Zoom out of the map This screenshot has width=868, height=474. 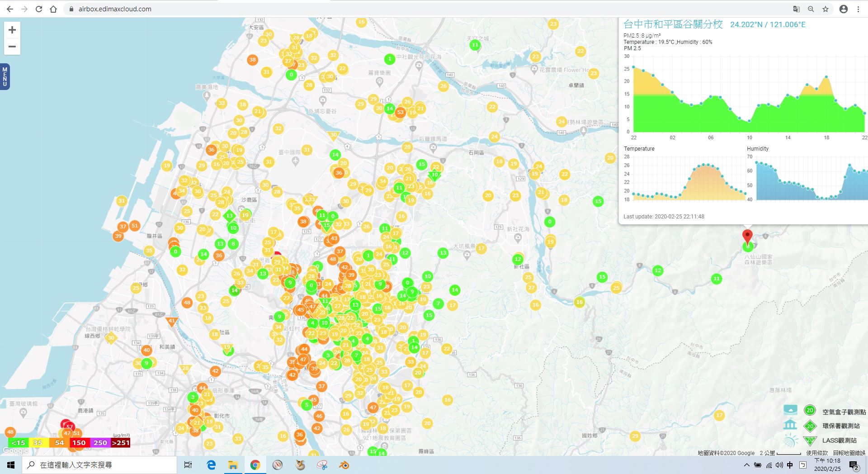click(12, 47)
